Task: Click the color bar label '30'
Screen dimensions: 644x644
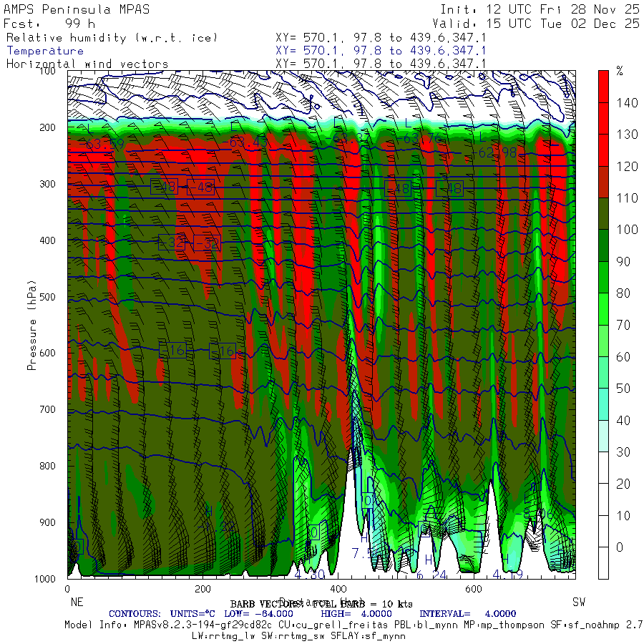Action: 623,452
